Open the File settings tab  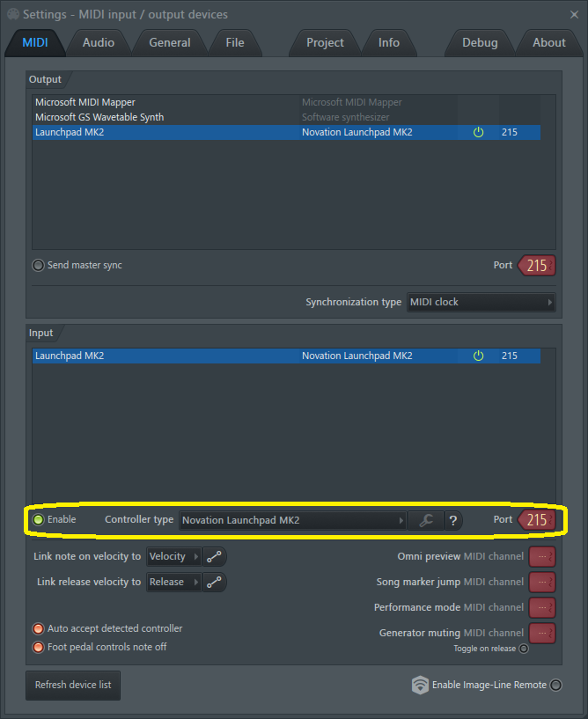pos(235,42)
